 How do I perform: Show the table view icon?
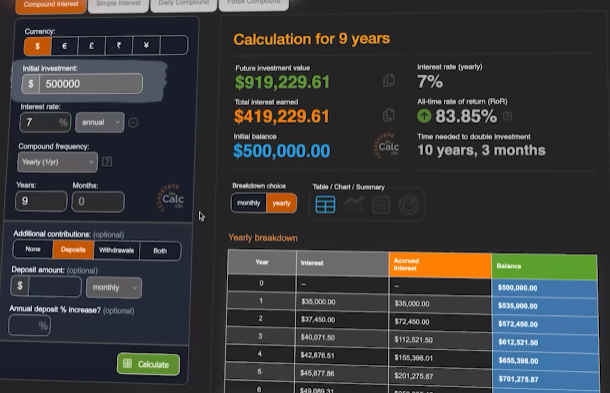(325, 205)
